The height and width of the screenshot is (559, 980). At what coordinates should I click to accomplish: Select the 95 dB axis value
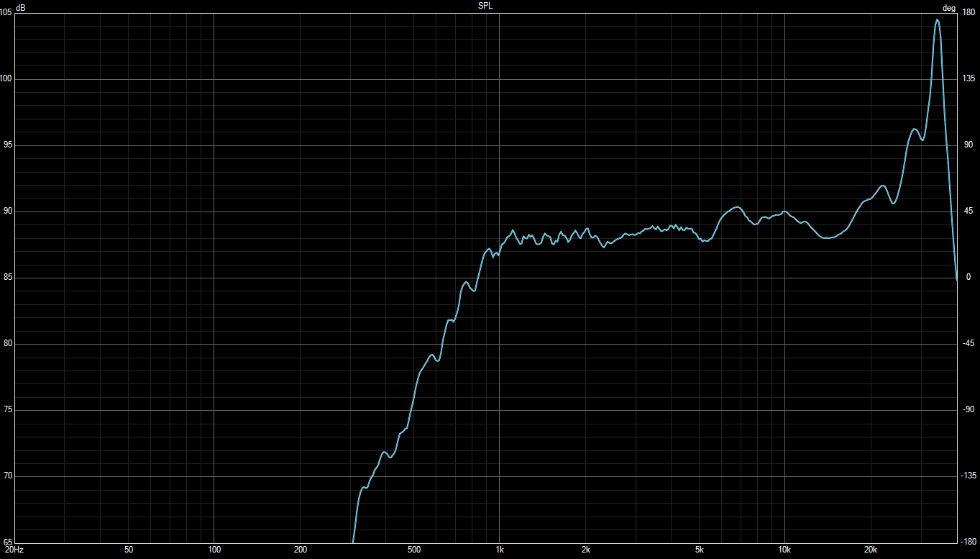[8, 145]
